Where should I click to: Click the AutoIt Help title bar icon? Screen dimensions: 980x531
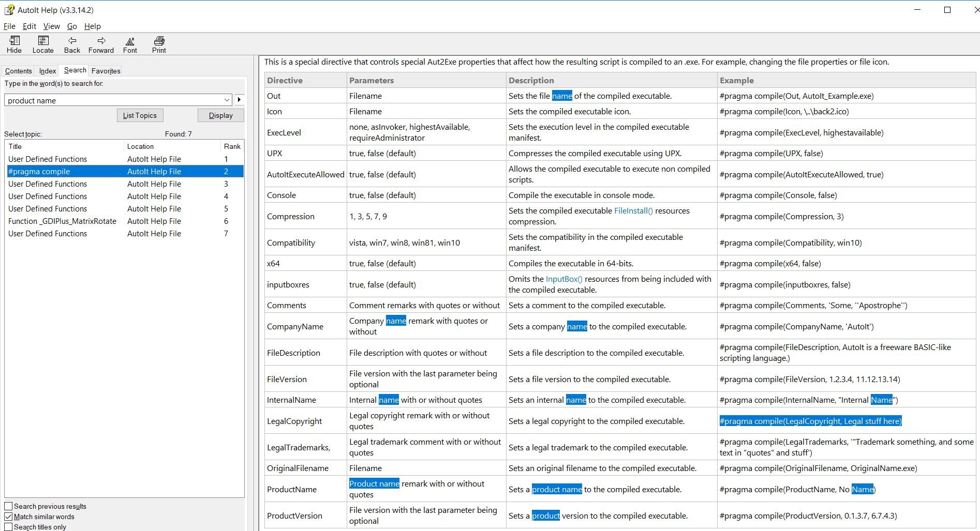click(x=9, y=10)
